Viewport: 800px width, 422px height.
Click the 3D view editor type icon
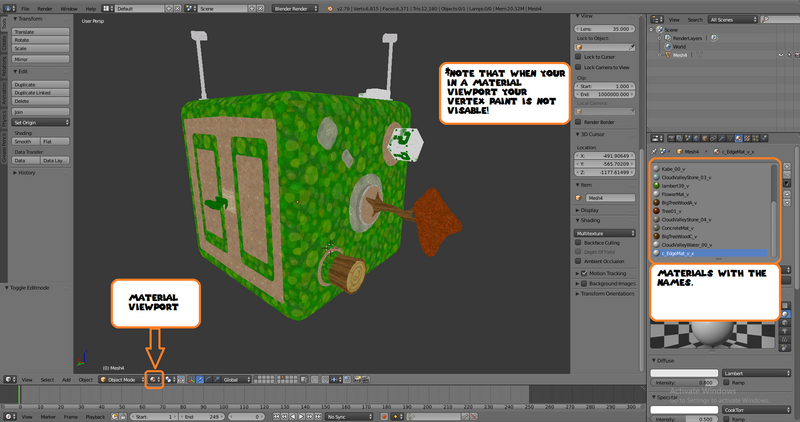(x=10, y=380)
